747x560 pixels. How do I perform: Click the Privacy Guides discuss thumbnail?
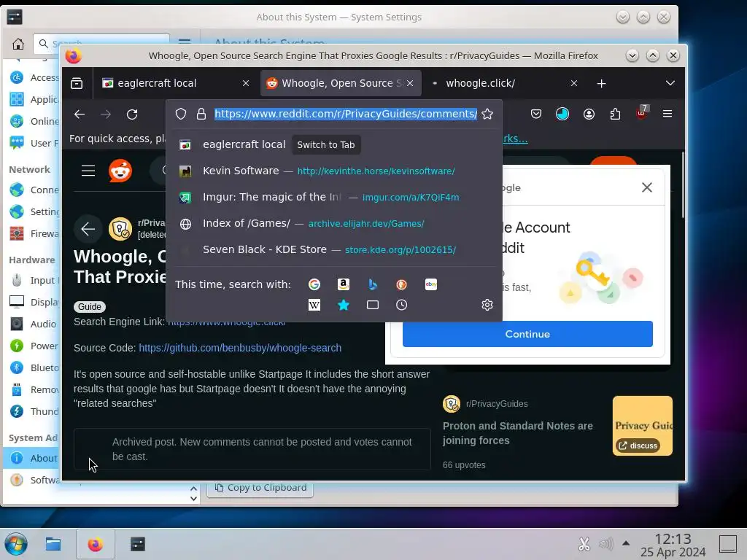pyautogui.click(x=642, y=426)
